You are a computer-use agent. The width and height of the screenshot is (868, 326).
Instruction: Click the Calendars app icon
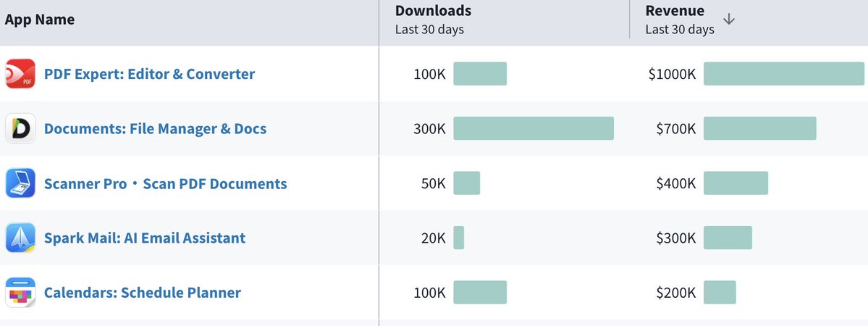pos(20,293)
